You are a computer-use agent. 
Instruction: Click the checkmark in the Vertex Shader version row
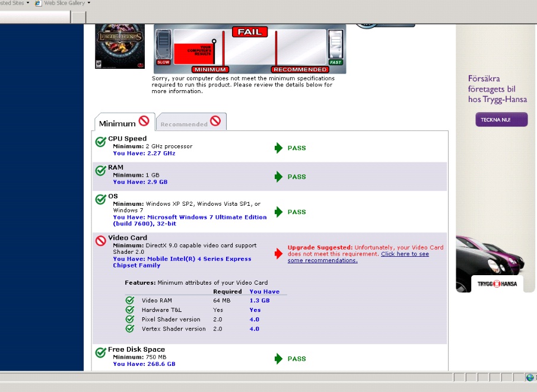pos(130,329)
